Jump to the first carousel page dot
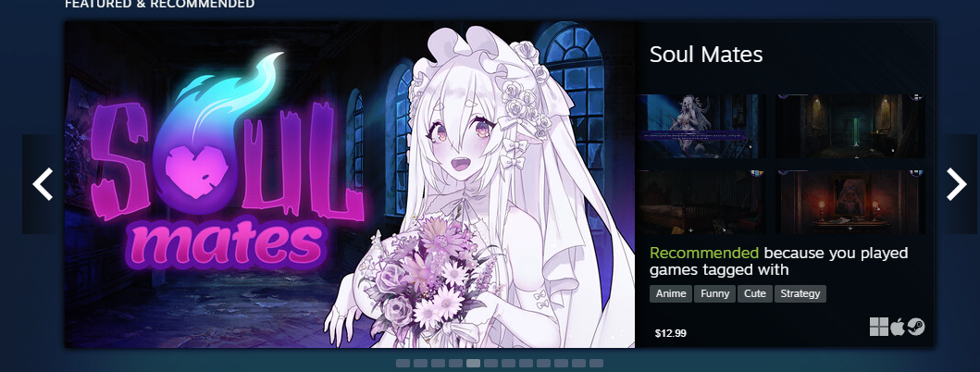980x372 pixels. [x=403, y=364]
